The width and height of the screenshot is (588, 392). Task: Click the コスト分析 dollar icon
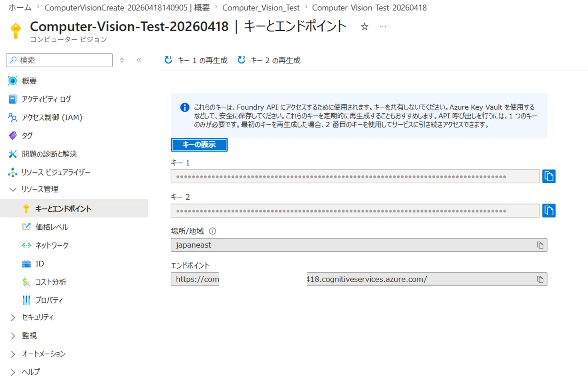(x=26, y=282)
